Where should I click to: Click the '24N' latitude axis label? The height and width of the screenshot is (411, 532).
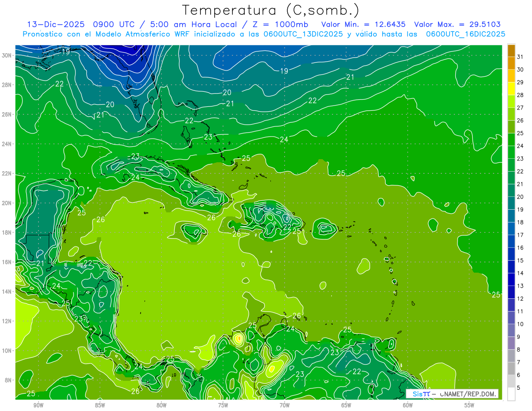(7, 144)
